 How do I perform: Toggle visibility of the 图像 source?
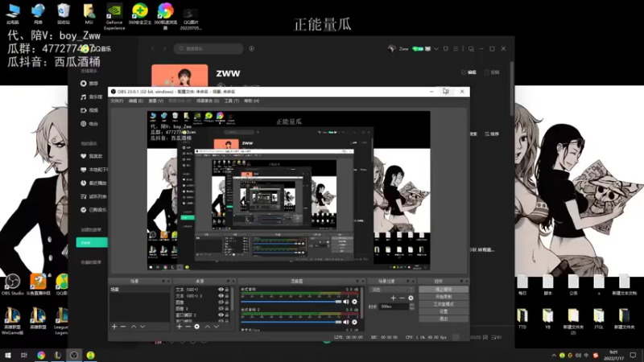[x=221, y=302]
